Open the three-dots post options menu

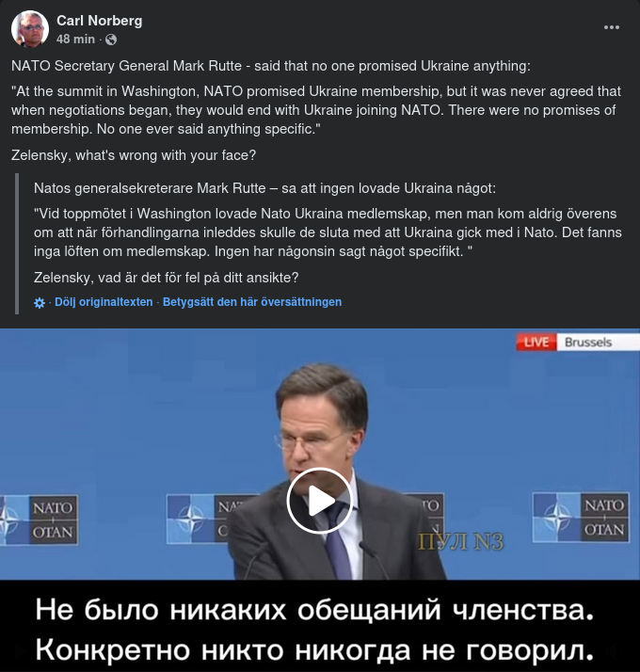pos(611,27)
